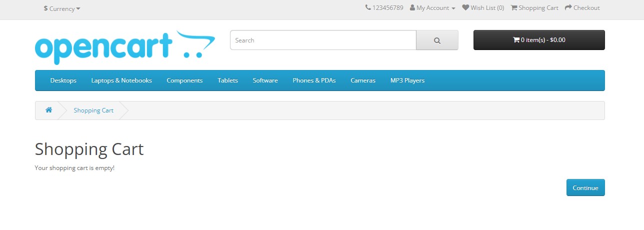The width and height of the screenshot is (644, 230).
Task: Open the Currency dropdown
Action: pos(62,8)
